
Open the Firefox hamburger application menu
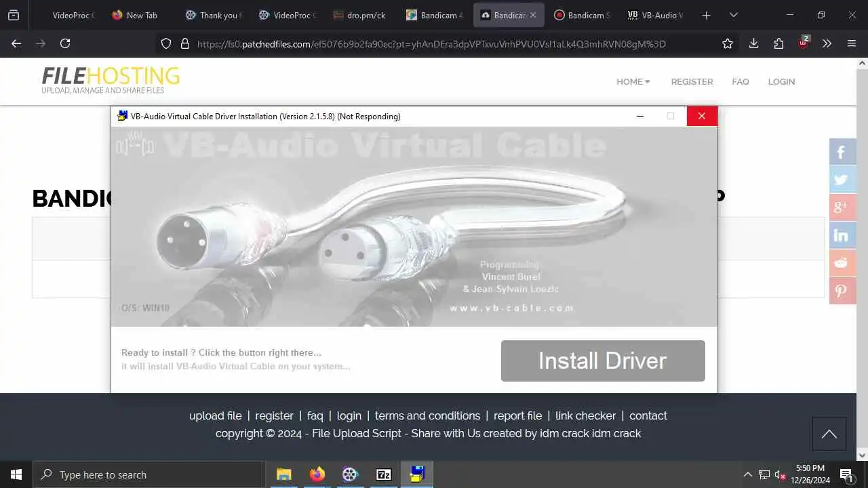(x=852, y=43)
